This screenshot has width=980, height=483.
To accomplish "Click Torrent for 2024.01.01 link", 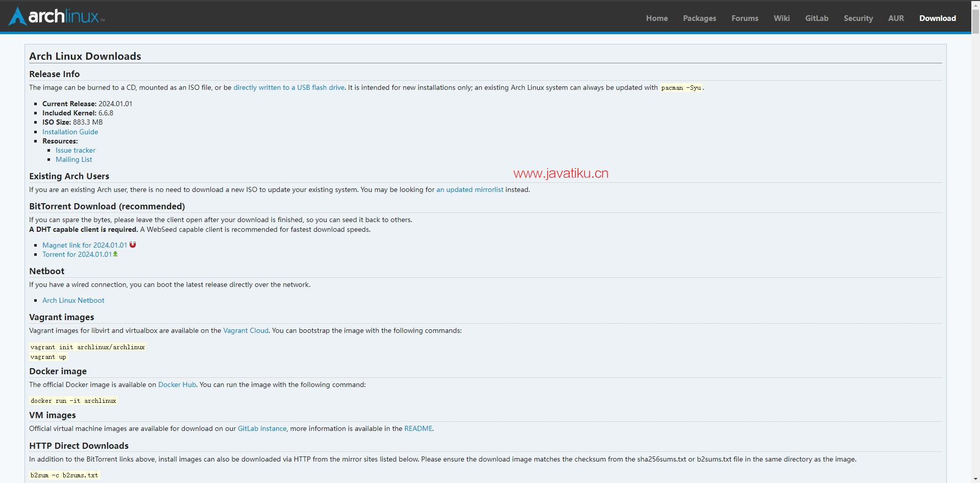I will (x=77, y=254).
